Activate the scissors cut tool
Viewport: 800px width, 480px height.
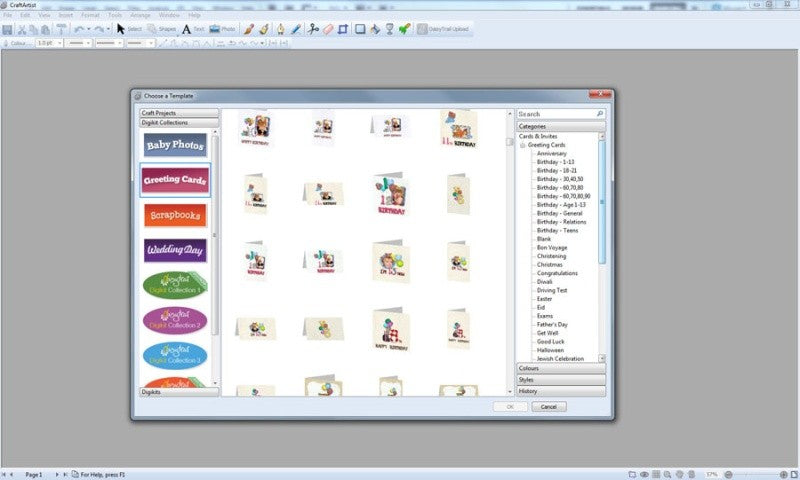[x=313, y=29]
